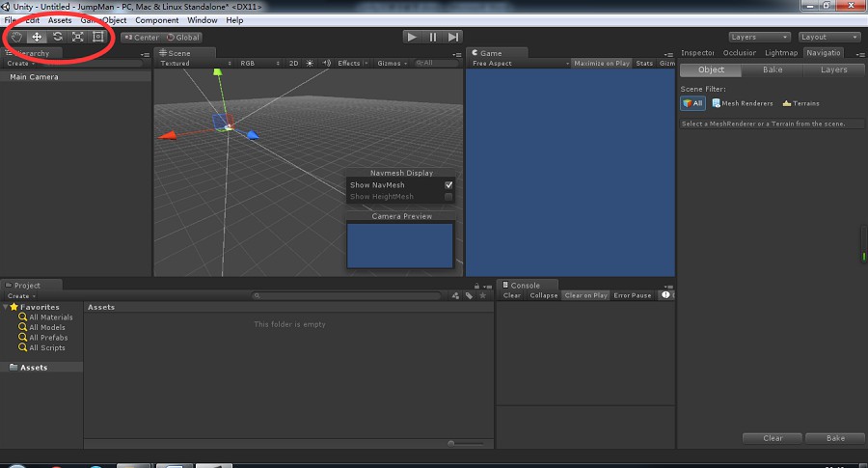Uncheck Show NavMesh checkbox

[x=448, y=185]
